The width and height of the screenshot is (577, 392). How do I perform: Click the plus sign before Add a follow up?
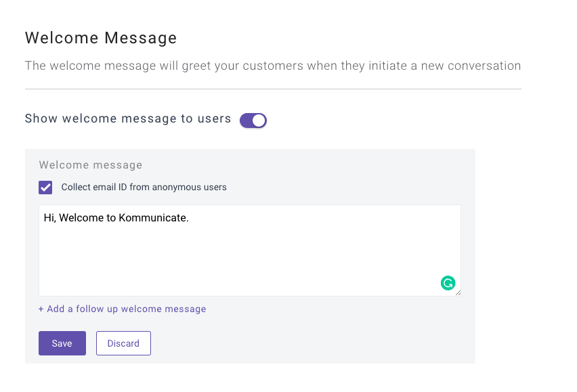41,309
